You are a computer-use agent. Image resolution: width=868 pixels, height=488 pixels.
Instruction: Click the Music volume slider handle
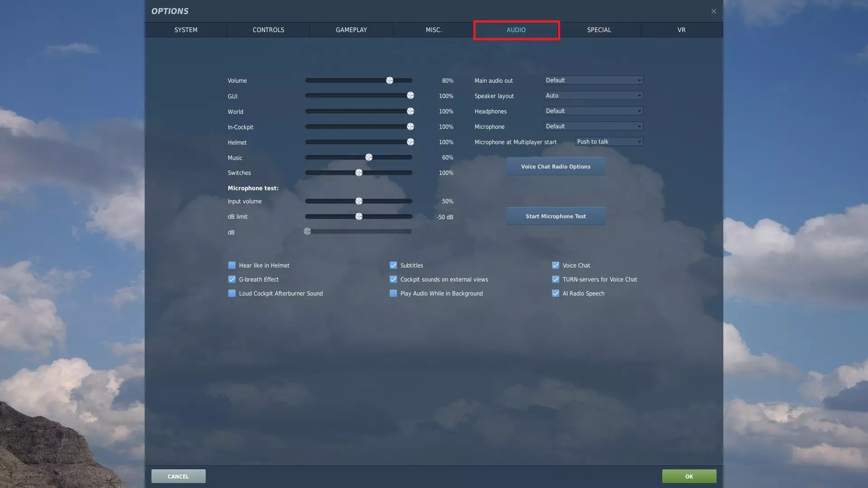pos(369,157)
